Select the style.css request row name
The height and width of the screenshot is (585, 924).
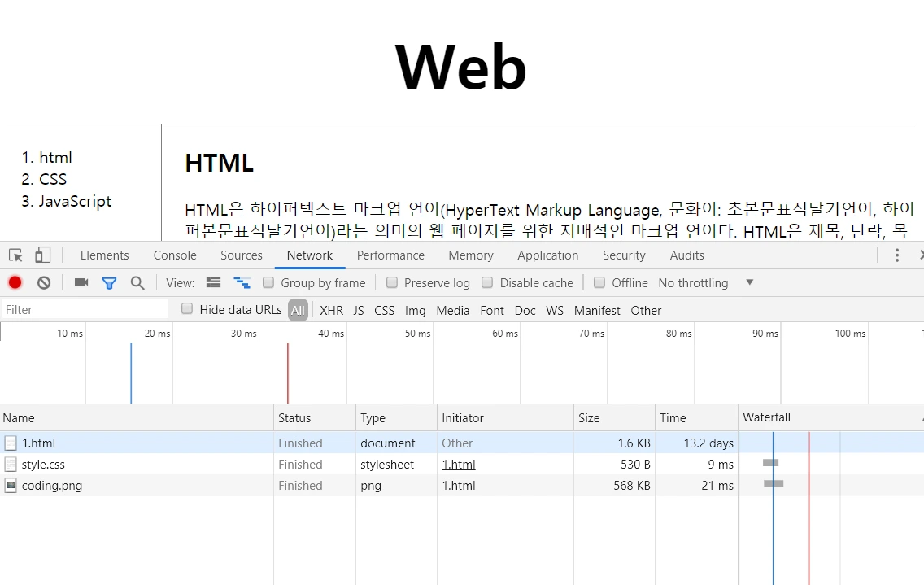point(43,465)
